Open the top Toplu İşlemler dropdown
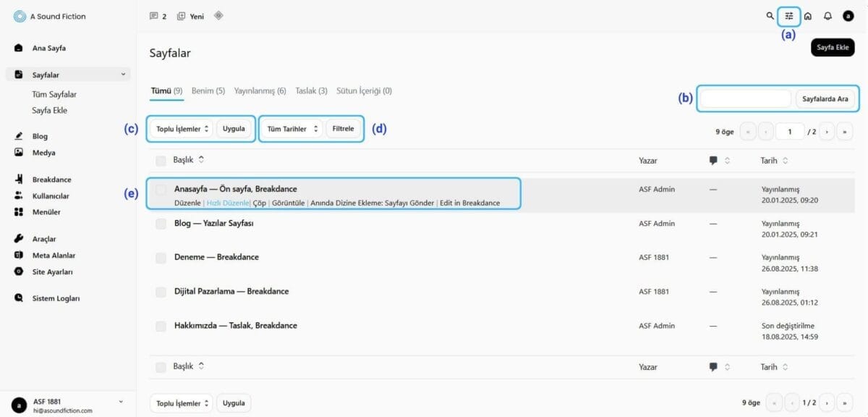868x417 pixels. [x=182, y=129]
